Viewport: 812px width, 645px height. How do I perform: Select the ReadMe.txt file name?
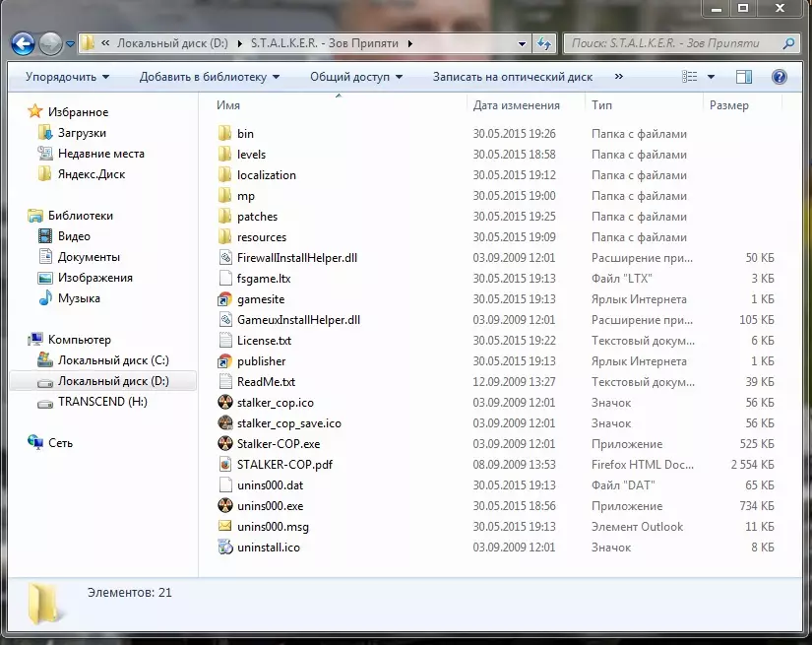tap(266, 382)
